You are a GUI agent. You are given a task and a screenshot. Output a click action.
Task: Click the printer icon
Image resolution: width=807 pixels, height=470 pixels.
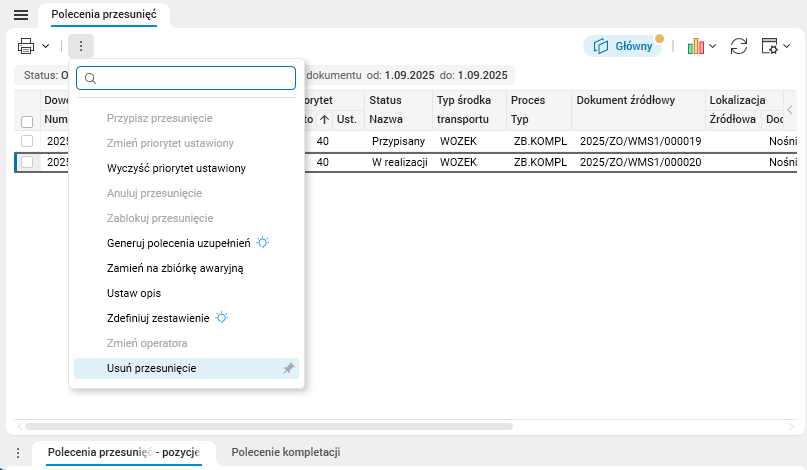coord(27,46)
